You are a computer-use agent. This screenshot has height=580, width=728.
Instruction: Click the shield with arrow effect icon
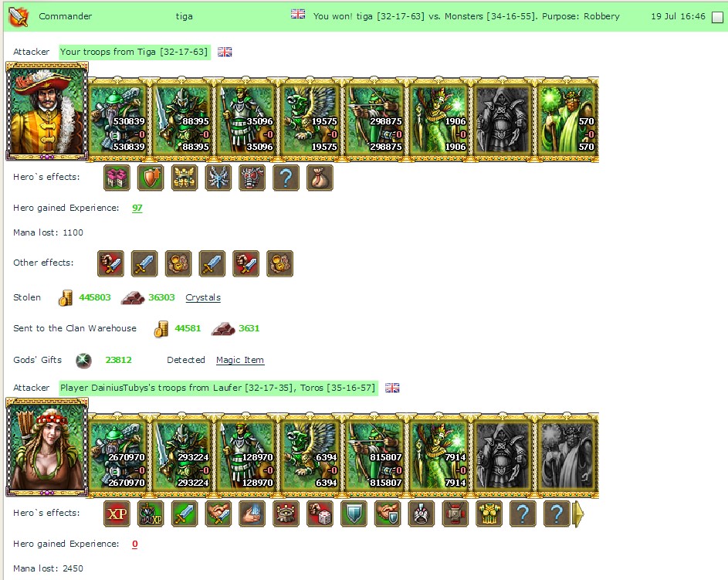(x=151, y=178)
